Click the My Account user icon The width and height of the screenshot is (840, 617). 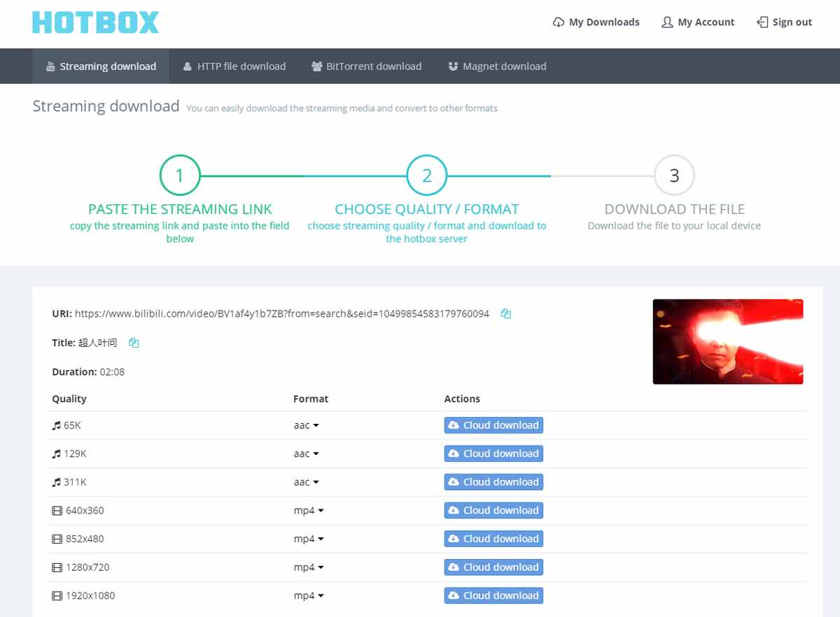click(x=667, y=22)
